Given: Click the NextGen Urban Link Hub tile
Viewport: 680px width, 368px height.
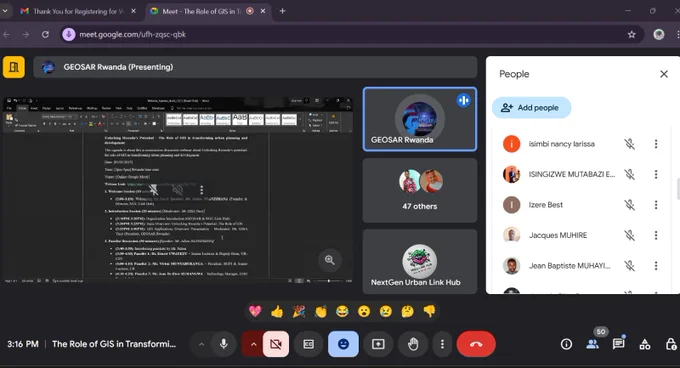Looking at the screenshot, I should pyautogui.click(x=420, y=261).
